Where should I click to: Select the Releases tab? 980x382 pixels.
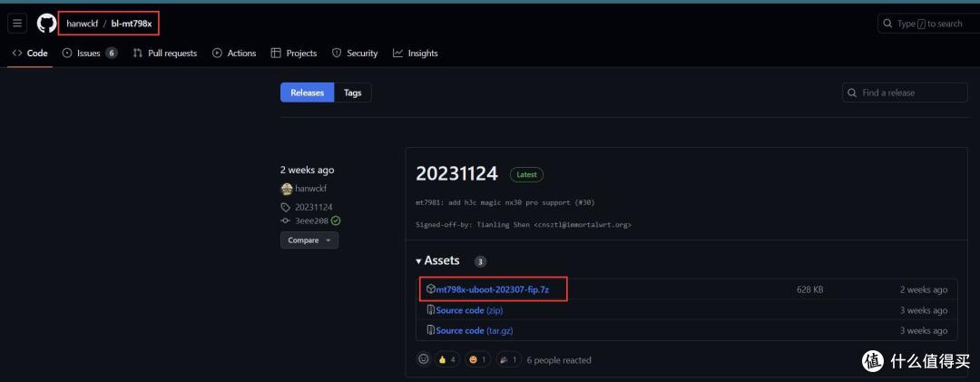click(x=307, y=93)
